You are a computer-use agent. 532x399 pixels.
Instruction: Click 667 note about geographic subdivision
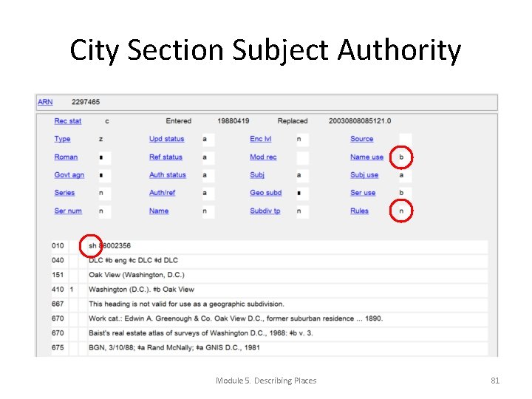(x=287, y=304)
